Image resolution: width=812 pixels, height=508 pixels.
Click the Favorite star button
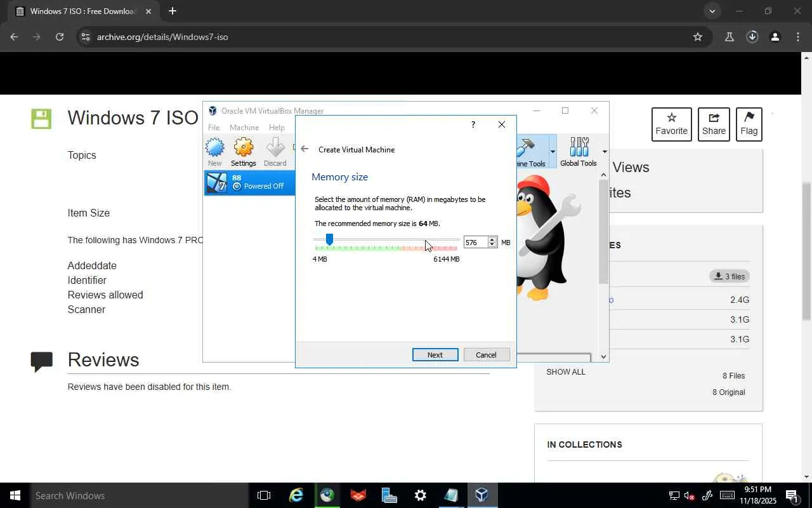pyautogui.click(x=672, y=124)
